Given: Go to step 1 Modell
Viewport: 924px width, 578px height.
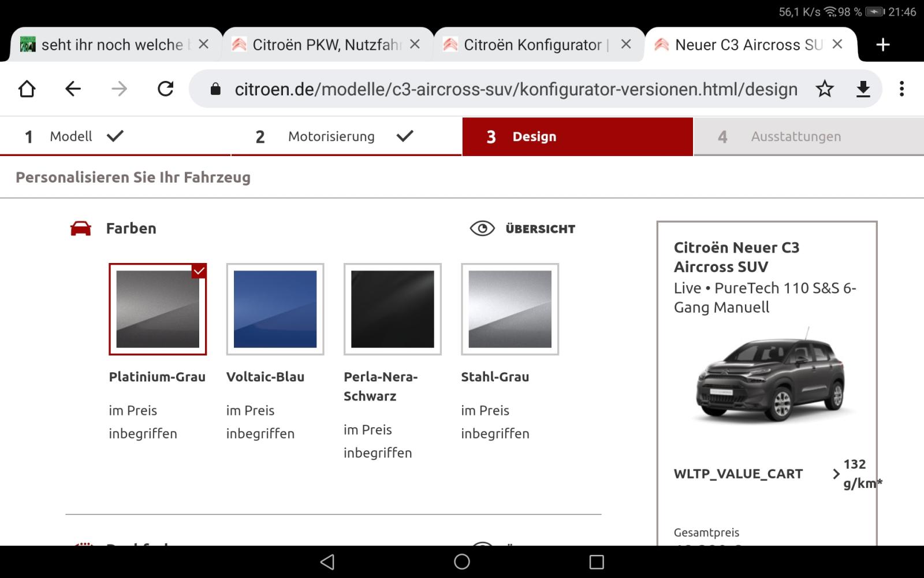Looking at the screenshot, I should (115, 136).
